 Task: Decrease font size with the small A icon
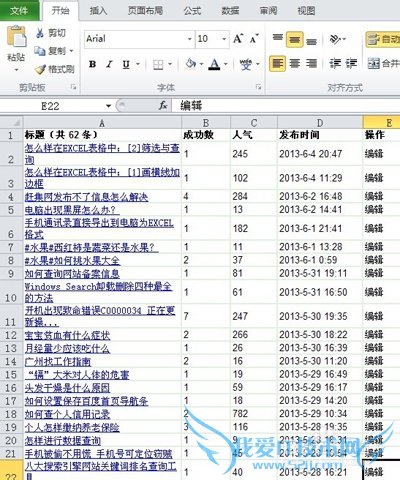254,39
